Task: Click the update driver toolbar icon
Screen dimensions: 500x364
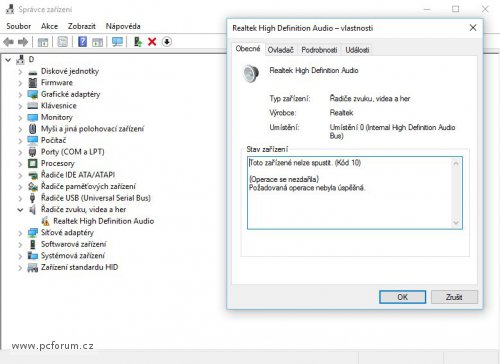Action: click(138, 42)
